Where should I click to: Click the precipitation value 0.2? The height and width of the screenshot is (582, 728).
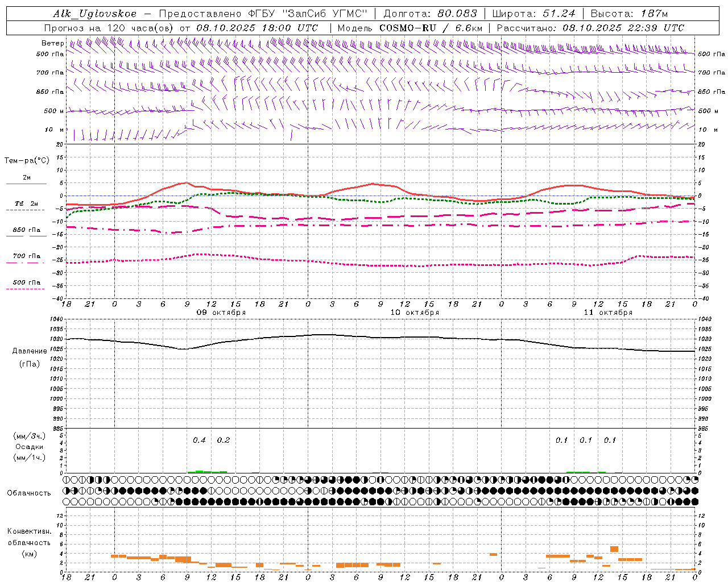[224, 440]
